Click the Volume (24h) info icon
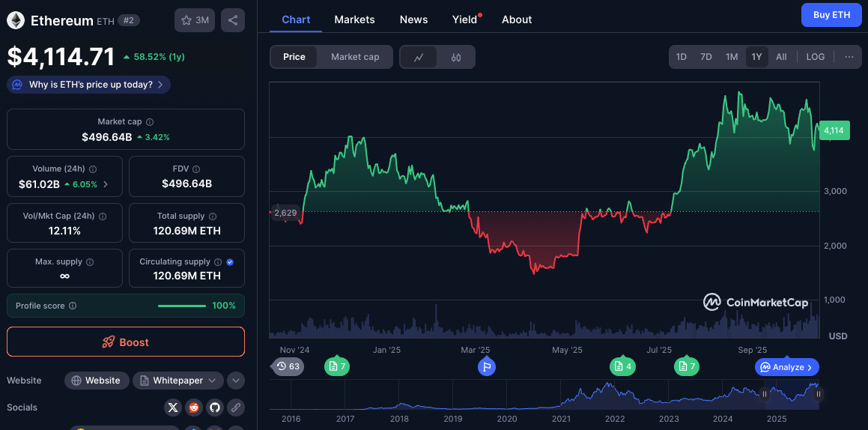This screenshot has width=868, height=430. tap(93, 169)
